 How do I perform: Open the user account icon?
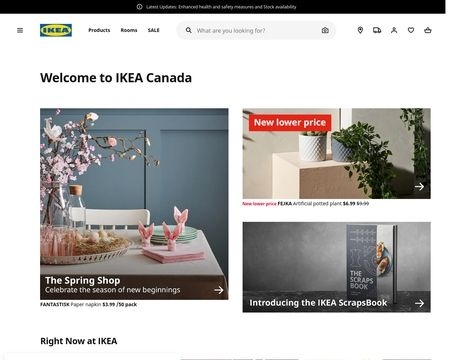(x=394, y=30)
